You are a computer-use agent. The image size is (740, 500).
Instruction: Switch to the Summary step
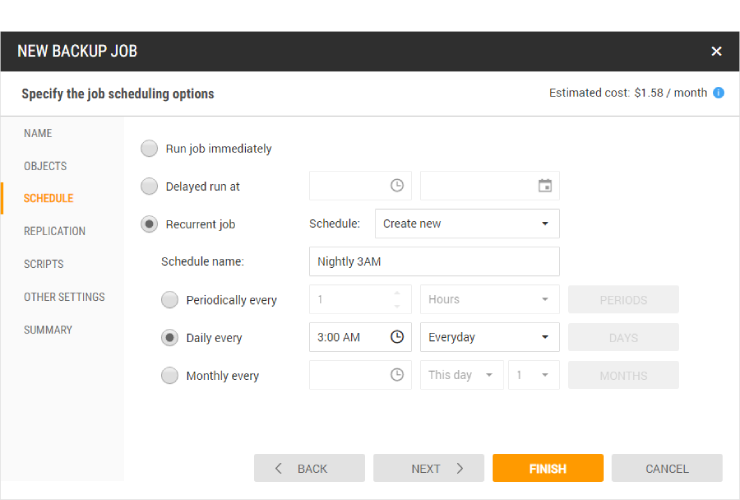(x=48, y=330)
